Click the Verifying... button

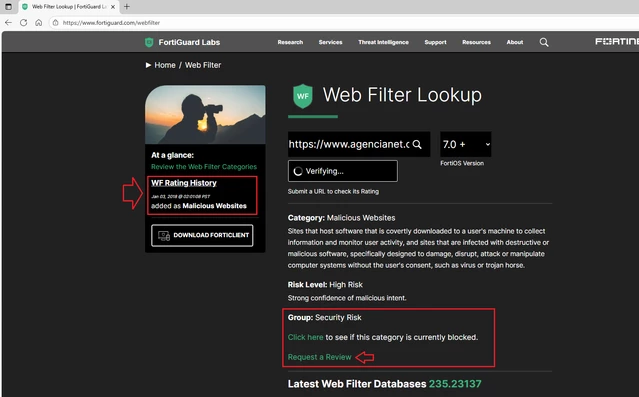343,171
